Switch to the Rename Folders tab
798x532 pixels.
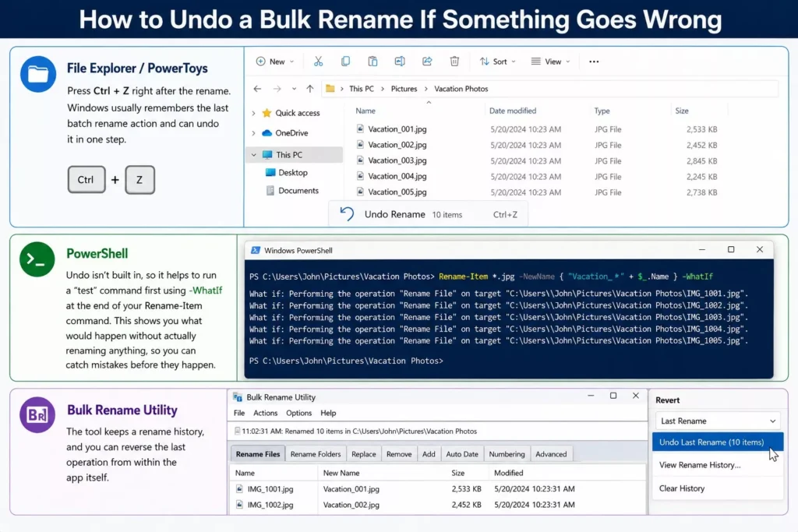point(316,453)
